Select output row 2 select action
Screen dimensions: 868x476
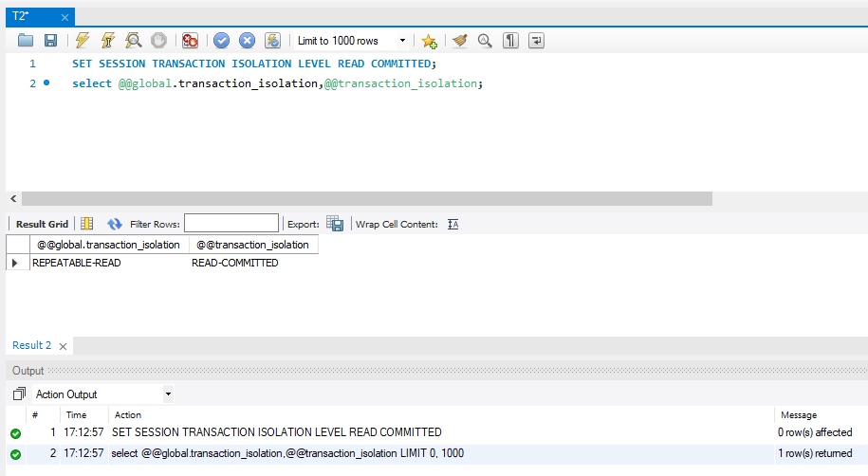[x=287, y=453]
